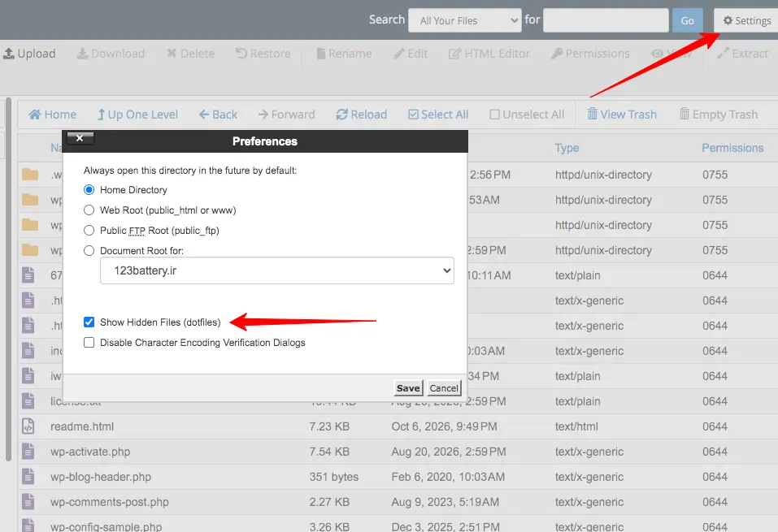778x532 pixels.
Task: Select Web Root (public_html or www) option
Action: [89, 210]
